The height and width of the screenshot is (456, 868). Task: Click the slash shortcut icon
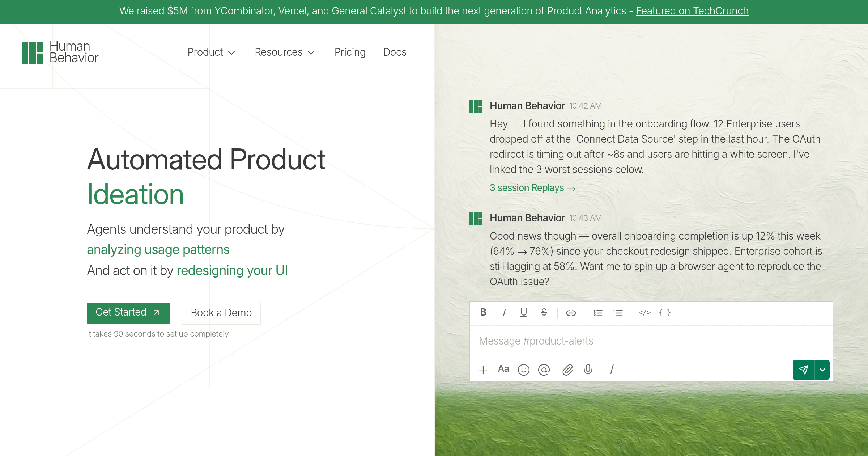pyautogui.click(x=612, y=370)
